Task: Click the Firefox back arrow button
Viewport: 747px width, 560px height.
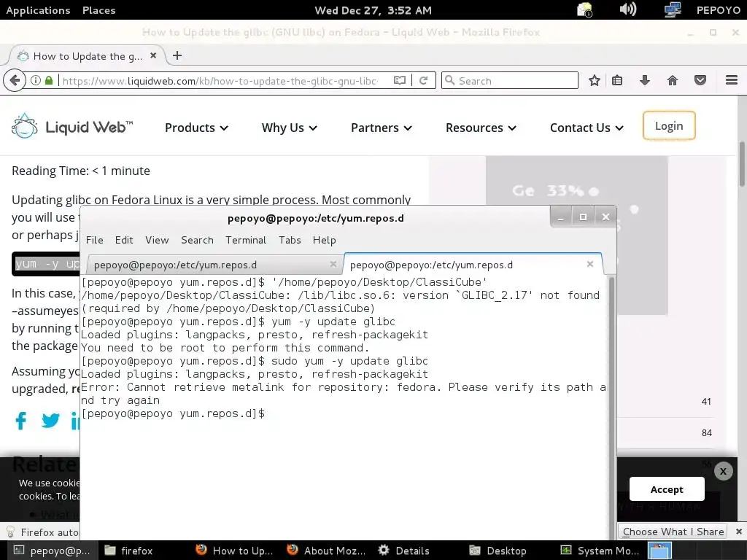Action: 15,80
